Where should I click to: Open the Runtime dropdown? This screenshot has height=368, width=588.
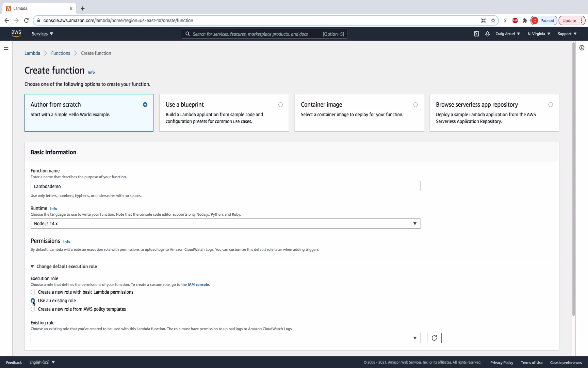click(x=226, y=224)
